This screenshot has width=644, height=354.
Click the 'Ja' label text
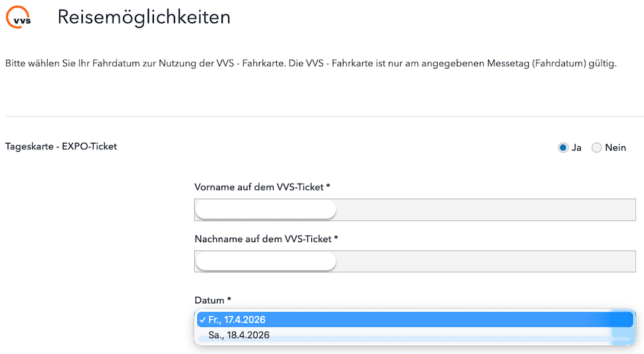(x=577, y=147)
